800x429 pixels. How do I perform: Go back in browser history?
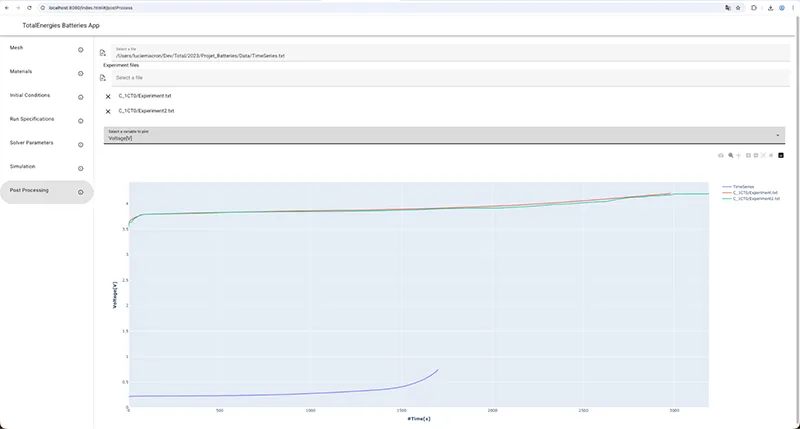click(x=7, y=8)
